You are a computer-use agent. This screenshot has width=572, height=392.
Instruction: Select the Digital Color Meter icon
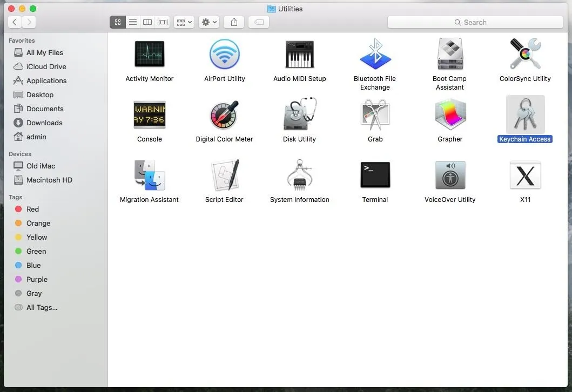[x=224, y=114]
